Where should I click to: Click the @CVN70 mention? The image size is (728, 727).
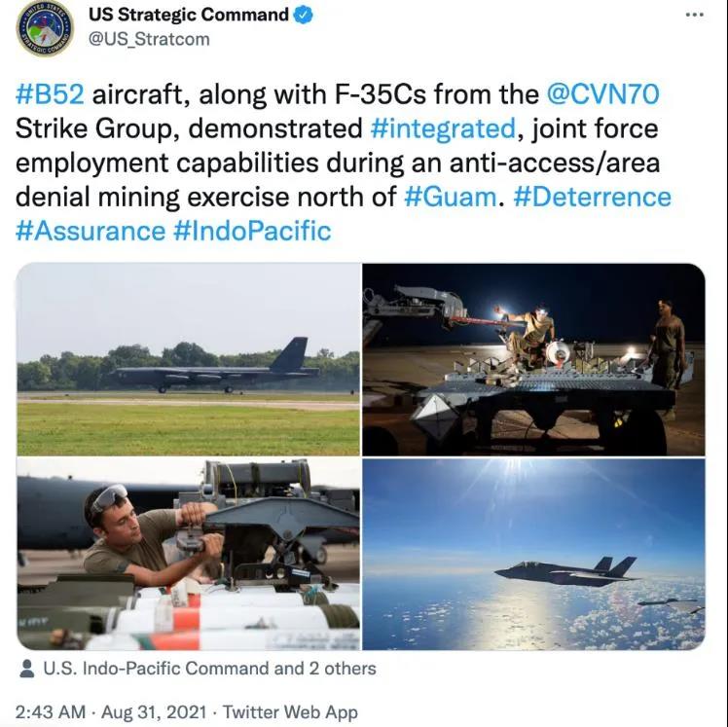click(x=602, y=94)
